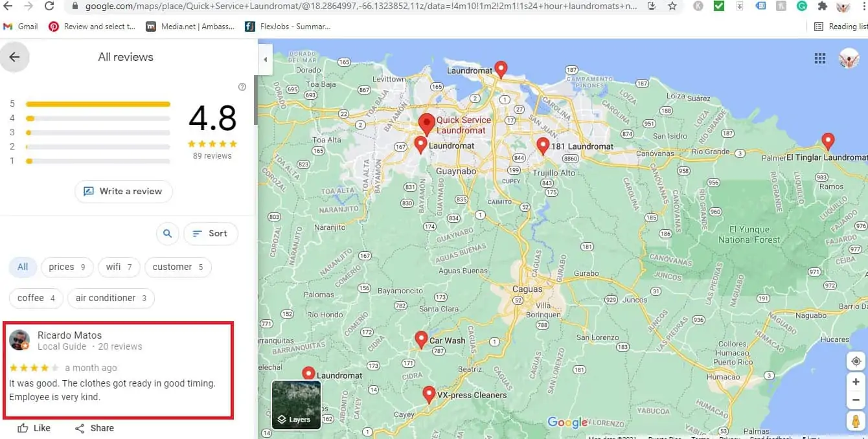Screen dimensions: 868x439
Task: Click the Laundromat pin above the Layers thumbnail
Action: 308,374
